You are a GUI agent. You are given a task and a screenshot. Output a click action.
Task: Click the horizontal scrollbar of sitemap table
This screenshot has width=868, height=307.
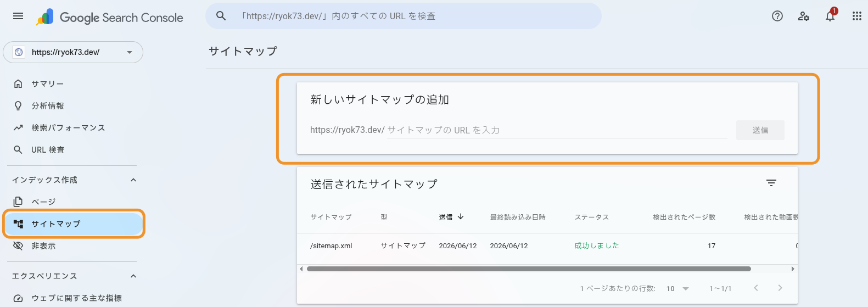(529, 269)
